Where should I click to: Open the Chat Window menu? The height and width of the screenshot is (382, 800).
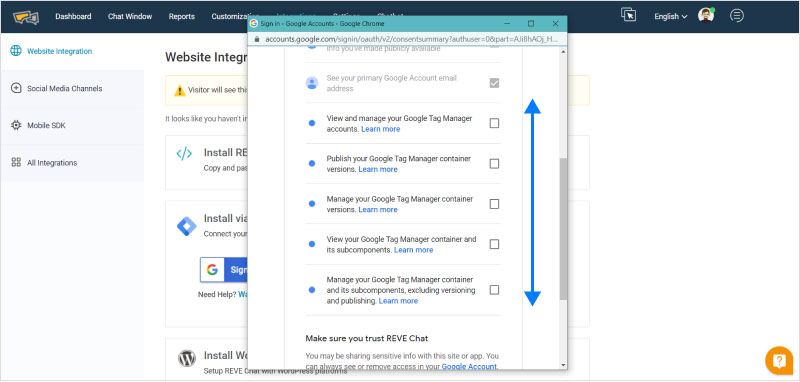point(130,16)
